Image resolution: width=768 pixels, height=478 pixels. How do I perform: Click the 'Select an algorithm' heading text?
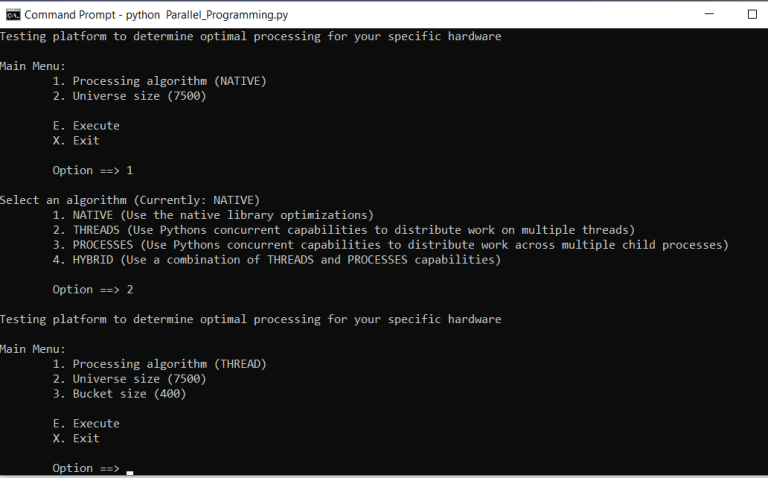click(x=64, y=200)
